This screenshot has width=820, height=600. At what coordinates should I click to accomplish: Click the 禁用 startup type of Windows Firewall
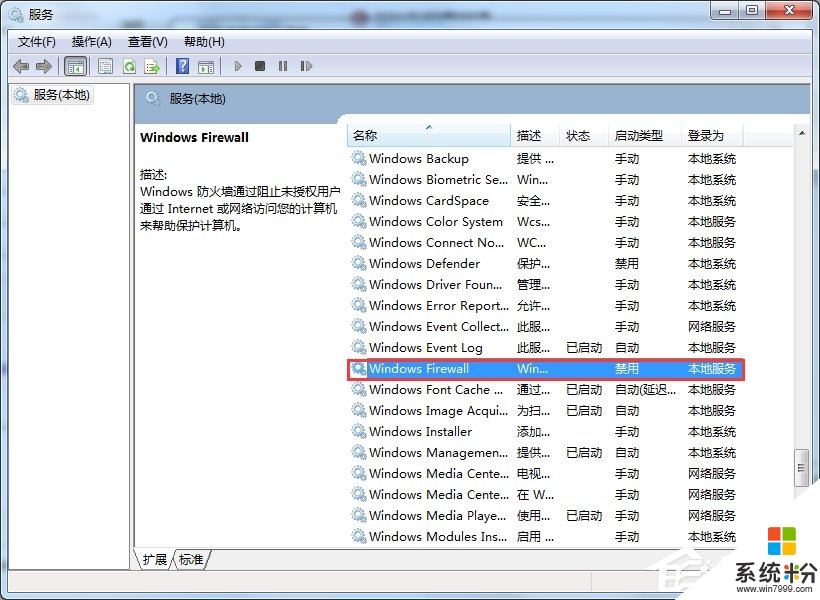click(x=627, y=369)
